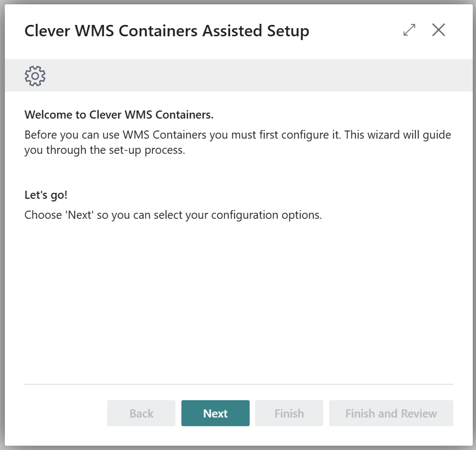Image resolution: width=476 pixels, height=450 pixels.
Task: Click the disabled Finish button
Action: (289, 414)
